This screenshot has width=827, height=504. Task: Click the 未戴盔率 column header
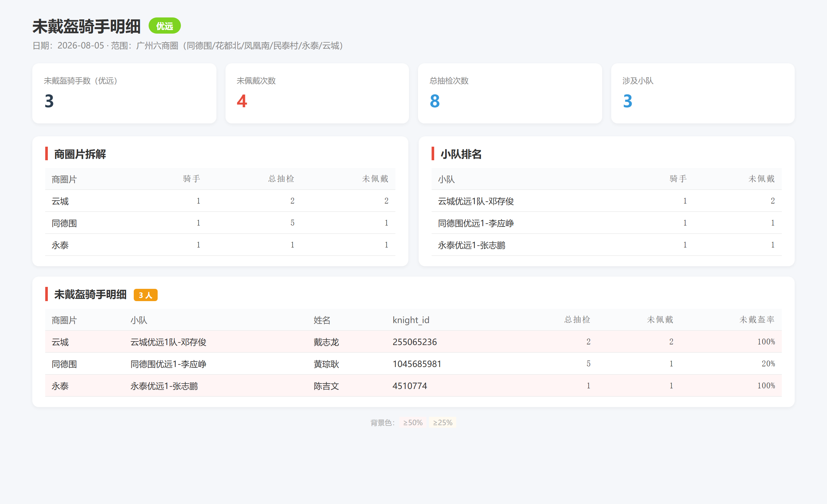[x=757, y=320]
